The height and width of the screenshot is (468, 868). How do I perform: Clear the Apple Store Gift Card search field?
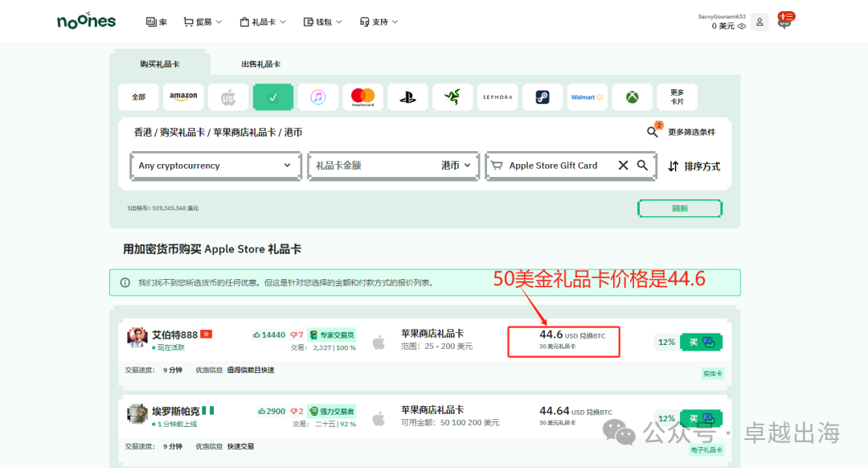click(x=624, y=165)
